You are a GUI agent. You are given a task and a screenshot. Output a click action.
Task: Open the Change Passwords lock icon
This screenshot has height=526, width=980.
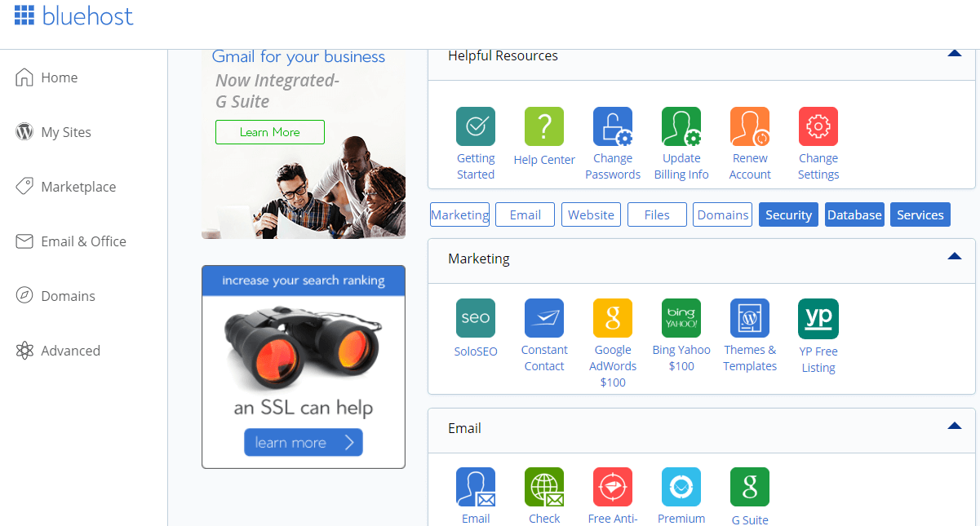tap(613, 126)
